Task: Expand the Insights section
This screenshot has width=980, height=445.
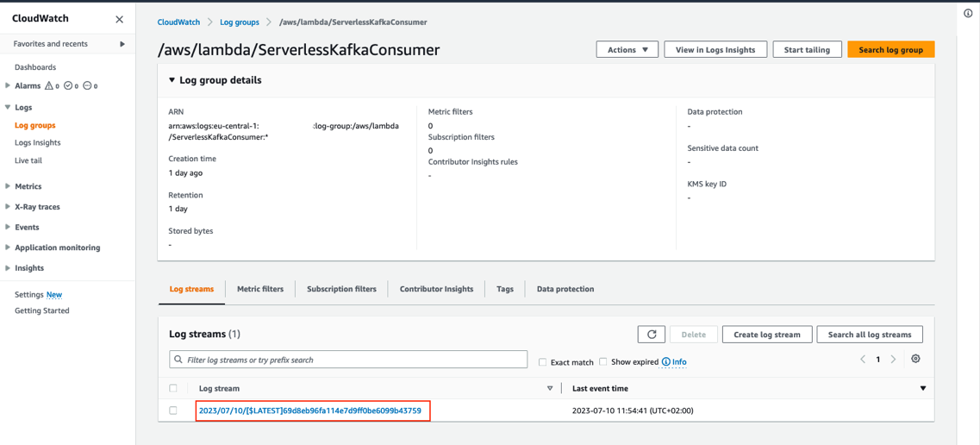Action: 8,268
